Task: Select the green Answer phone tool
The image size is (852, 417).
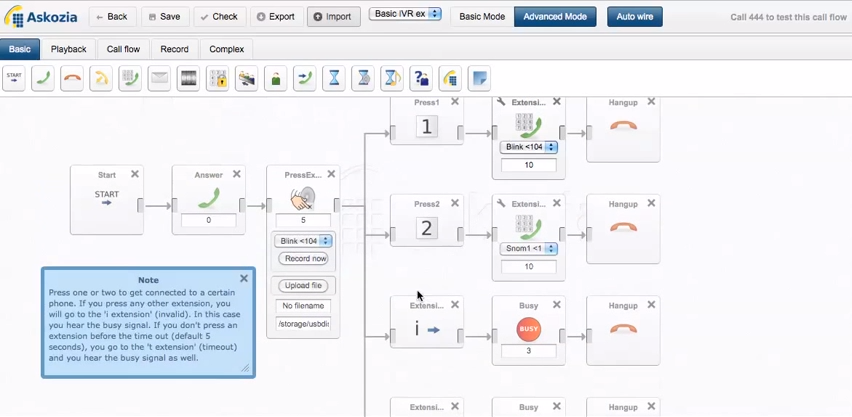Action: tap(43, 79)
